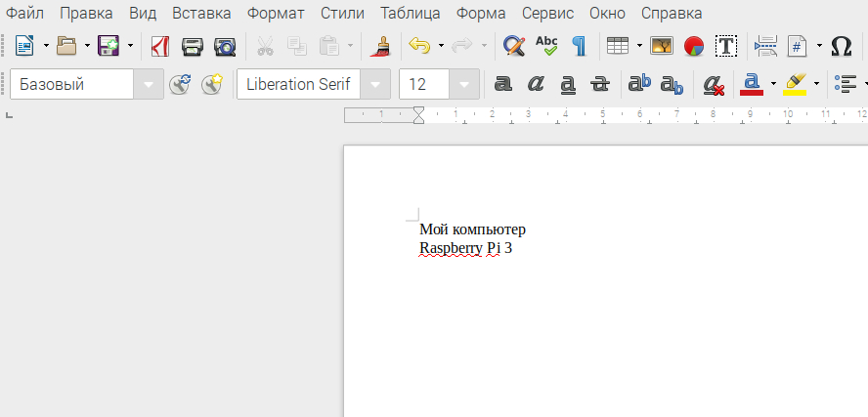Click the font size 12 field

[x=424, y=84]
